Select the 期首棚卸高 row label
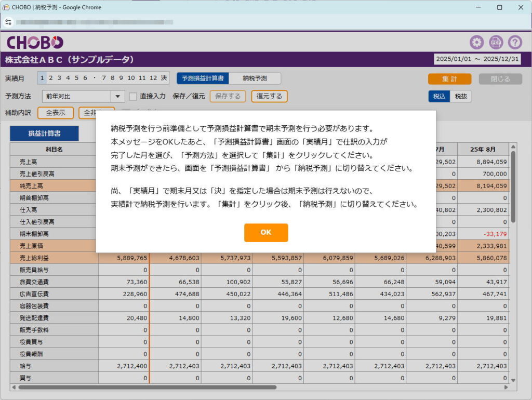This screenshot has width=532, height=400. [x=34, y=198]
